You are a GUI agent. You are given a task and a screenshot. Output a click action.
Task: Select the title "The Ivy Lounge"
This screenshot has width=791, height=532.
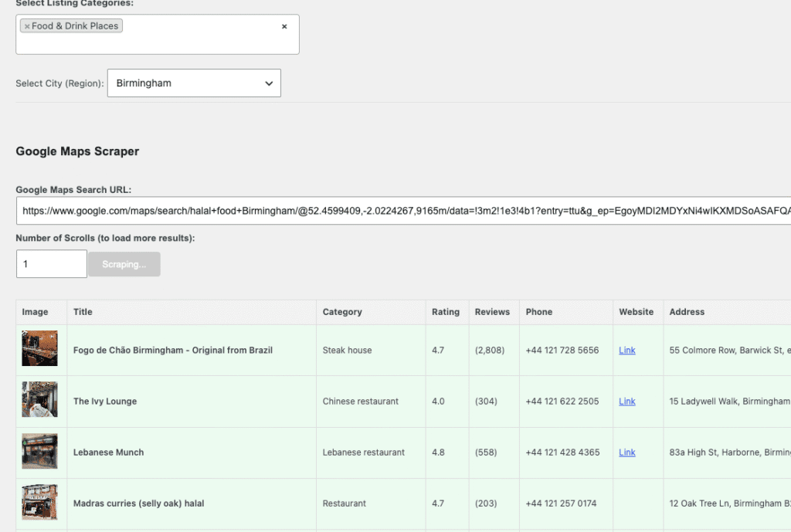(105, 402)
